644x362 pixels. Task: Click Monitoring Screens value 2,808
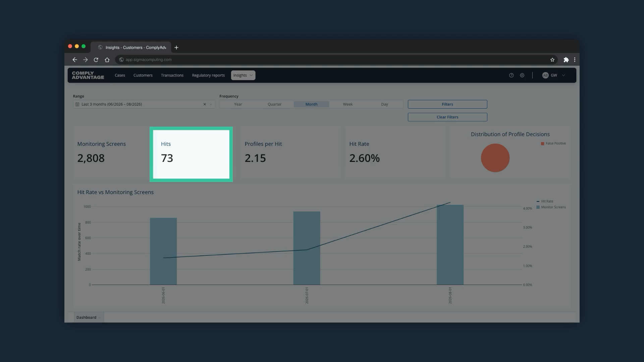[91, 158]
